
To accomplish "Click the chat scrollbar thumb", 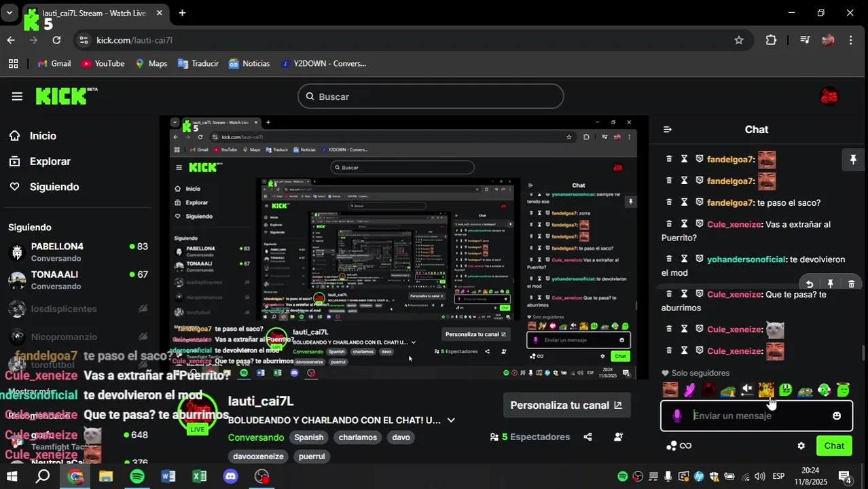I will 863,353.
